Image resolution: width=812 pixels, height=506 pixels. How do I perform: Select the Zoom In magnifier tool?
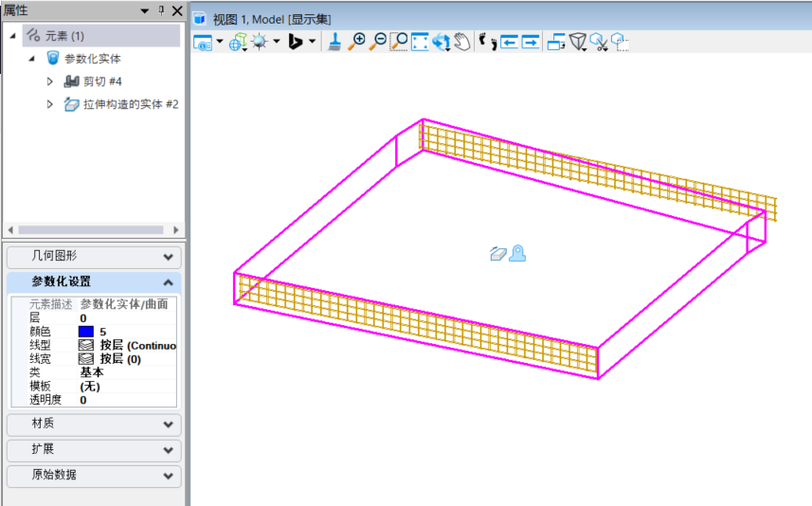[356, 42]
